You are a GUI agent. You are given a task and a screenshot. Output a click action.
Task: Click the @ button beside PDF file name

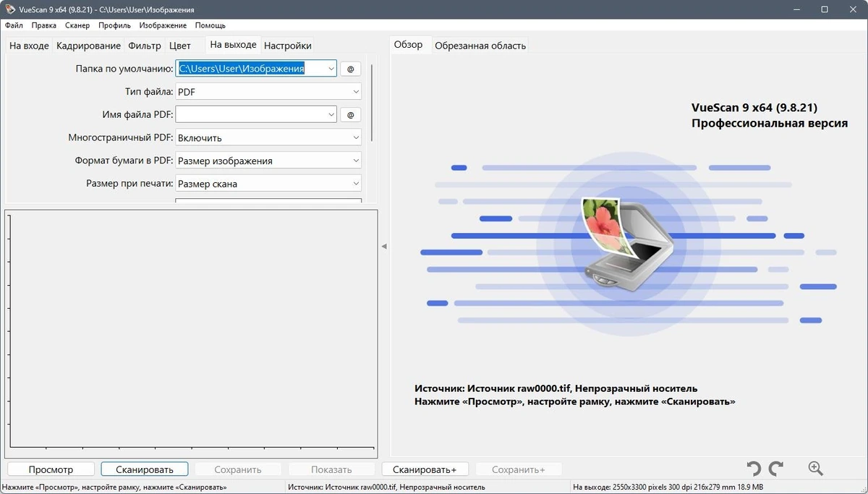click(350, 114)
